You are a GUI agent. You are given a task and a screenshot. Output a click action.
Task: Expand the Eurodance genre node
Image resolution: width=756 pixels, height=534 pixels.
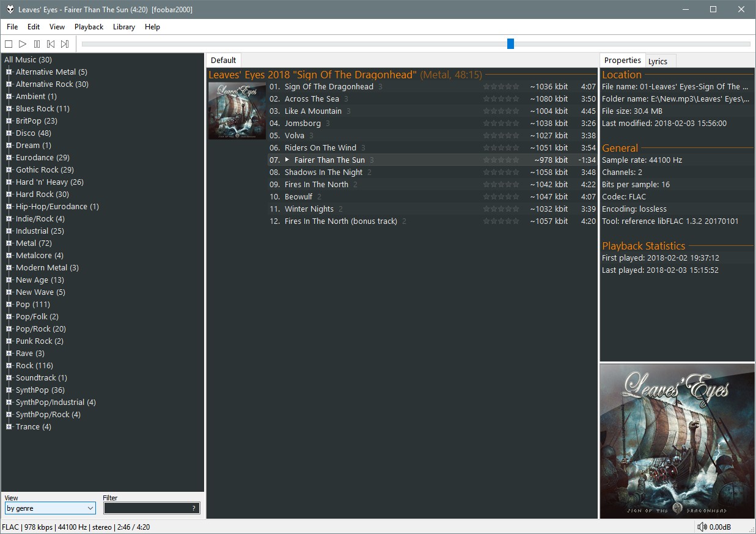[9, 158]
